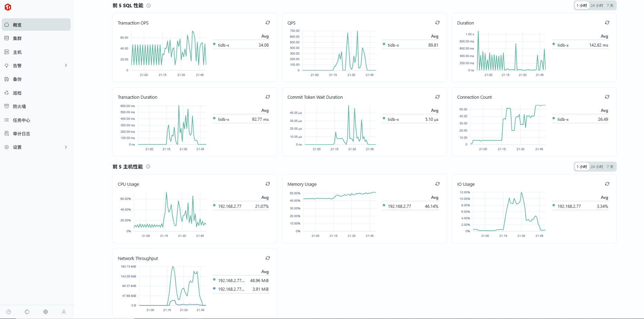644x319 pixels.
Task: Click the tidb-x legend in Duration panel
Action: (x=563, y=45)
